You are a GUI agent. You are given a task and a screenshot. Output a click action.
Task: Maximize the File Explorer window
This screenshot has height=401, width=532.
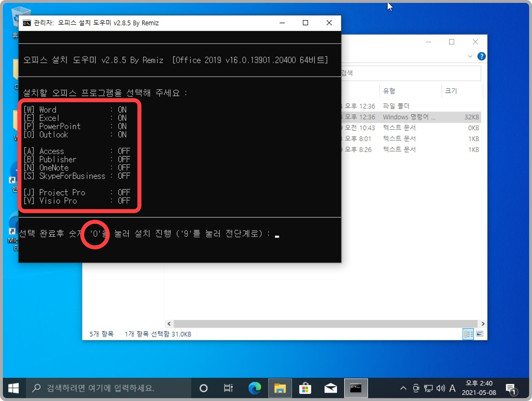(452, 42)
